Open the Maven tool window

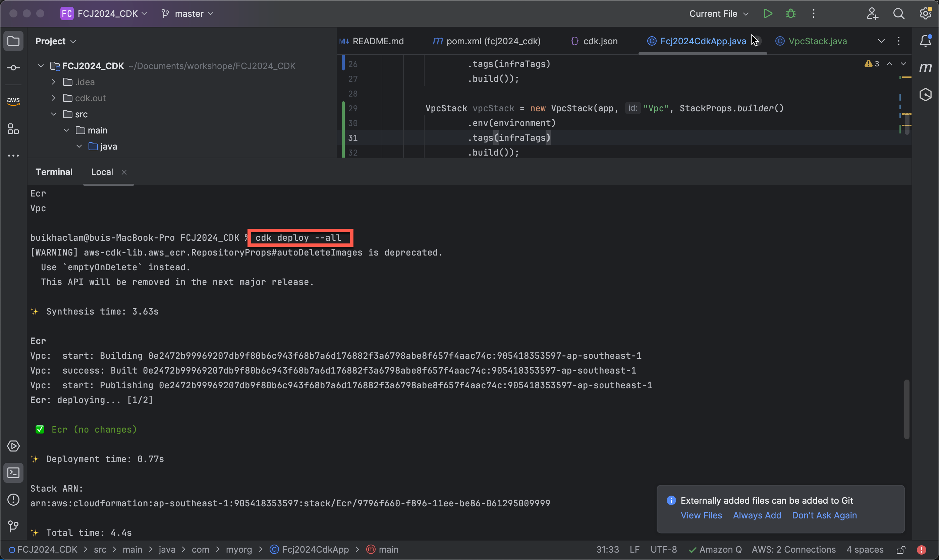(x=926, y=68)
